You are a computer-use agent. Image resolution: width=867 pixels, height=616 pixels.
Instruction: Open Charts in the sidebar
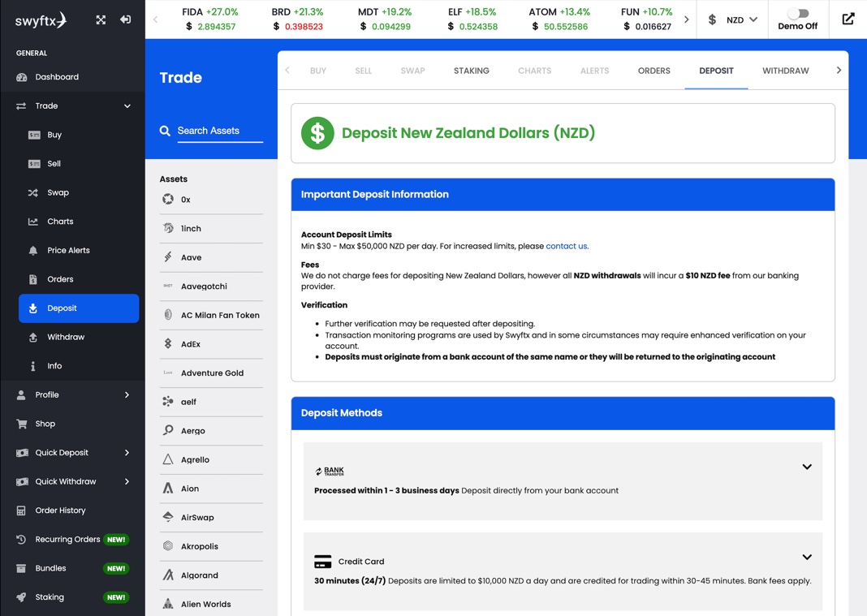coord(79,222)
